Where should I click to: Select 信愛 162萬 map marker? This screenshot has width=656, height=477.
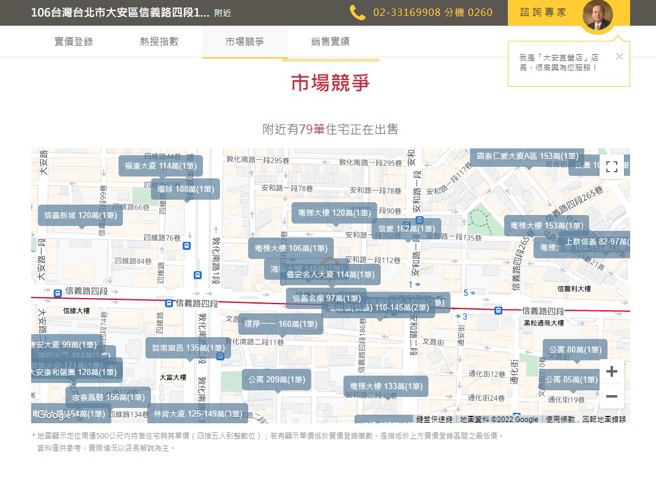click(x=406, y=229)
